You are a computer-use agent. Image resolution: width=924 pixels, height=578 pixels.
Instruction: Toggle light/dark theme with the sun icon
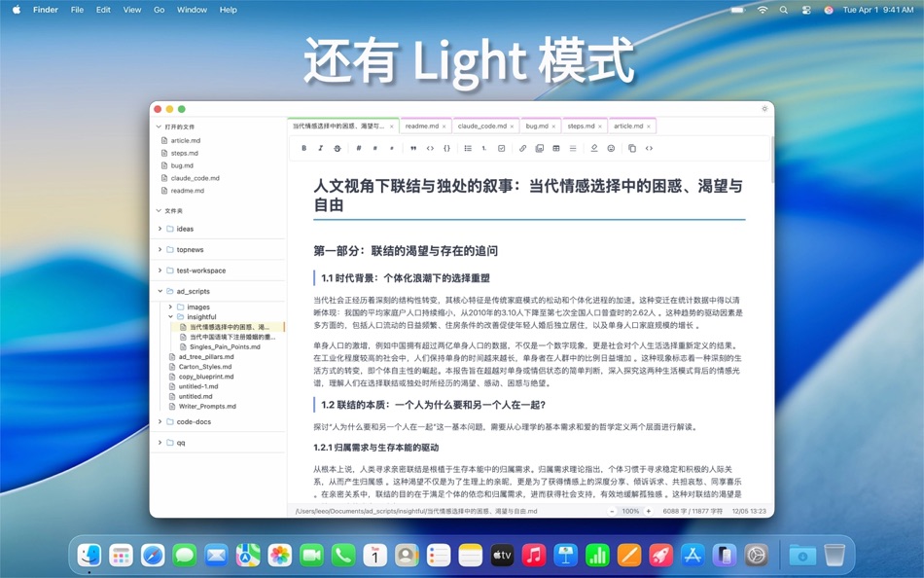pos(764,109)
